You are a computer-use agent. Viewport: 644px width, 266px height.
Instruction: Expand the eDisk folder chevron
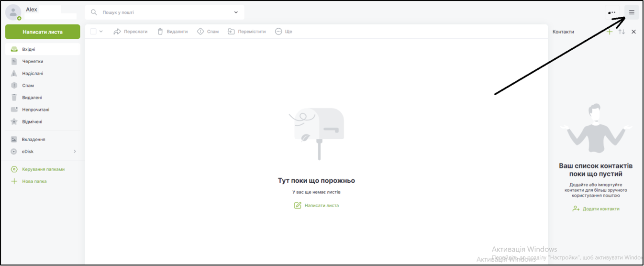pyautogui.click(x=75, y=152)
